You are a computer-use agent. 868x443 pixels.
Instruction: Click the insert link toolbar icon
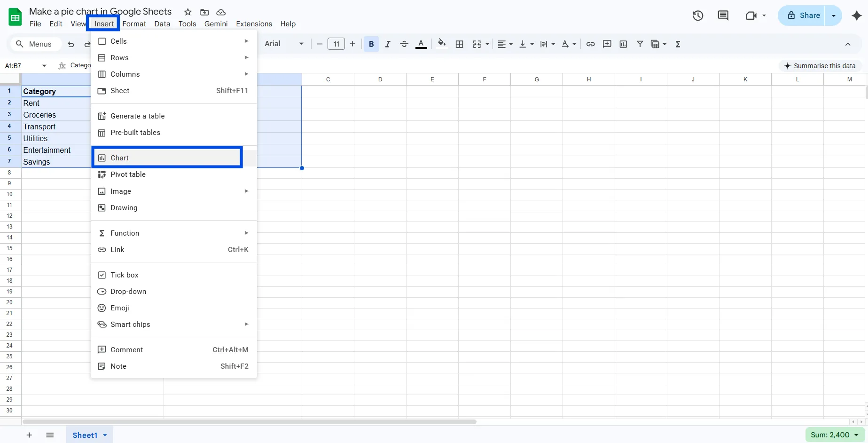point(590,44)
